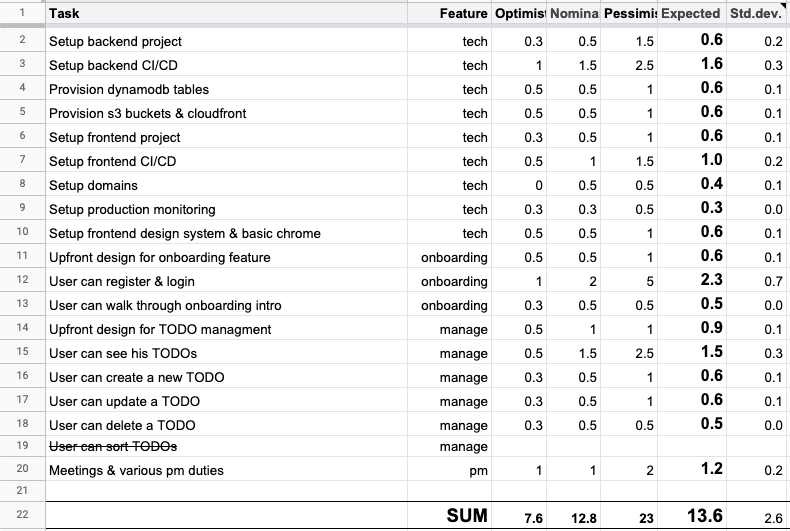
Task: Select the Pessimistic column header cell
Action: 629,13
